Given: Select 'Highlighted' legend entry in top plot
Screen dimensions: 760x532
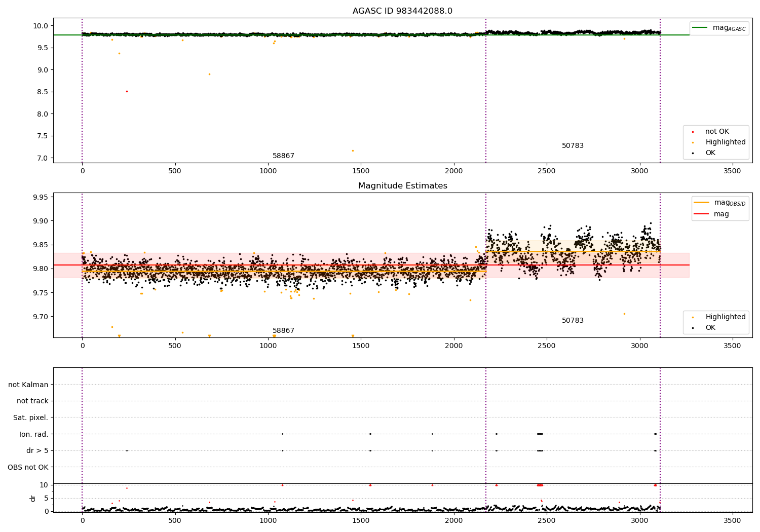Looking at the screenshot, I should 725,142.
